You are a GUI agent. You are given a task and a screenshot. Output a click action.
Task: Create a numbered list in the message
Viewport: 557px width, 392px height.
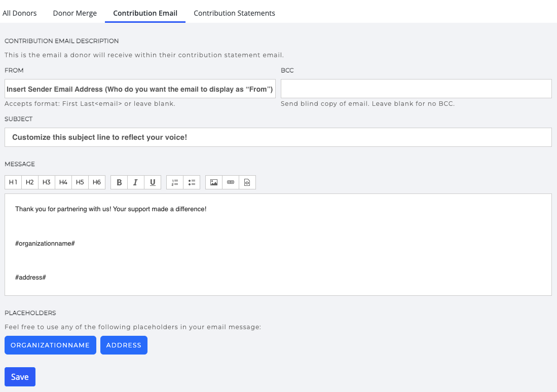174,182
